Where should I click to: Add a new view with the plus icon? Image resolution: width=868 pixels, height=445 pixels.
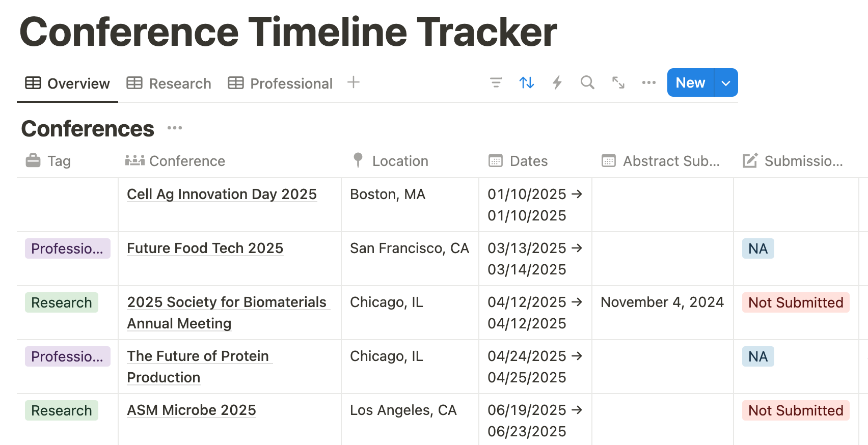tap(354, 82)
